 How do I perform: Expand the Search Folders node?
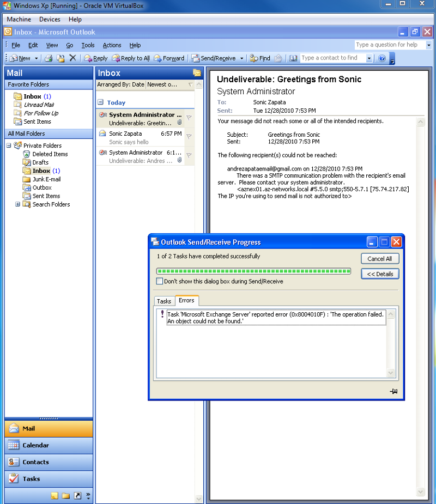17,204
